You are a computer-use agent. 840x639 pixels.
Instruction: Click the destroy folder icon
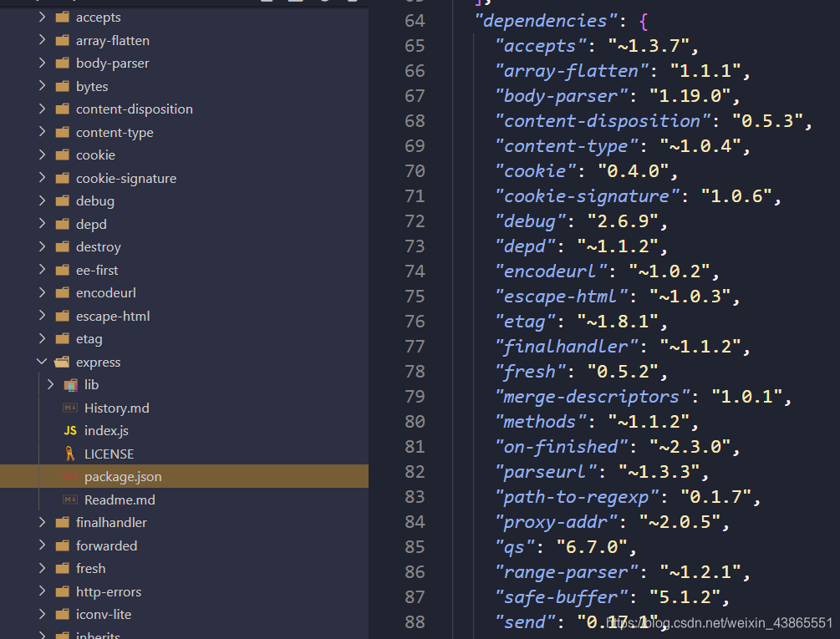point(63,246)
